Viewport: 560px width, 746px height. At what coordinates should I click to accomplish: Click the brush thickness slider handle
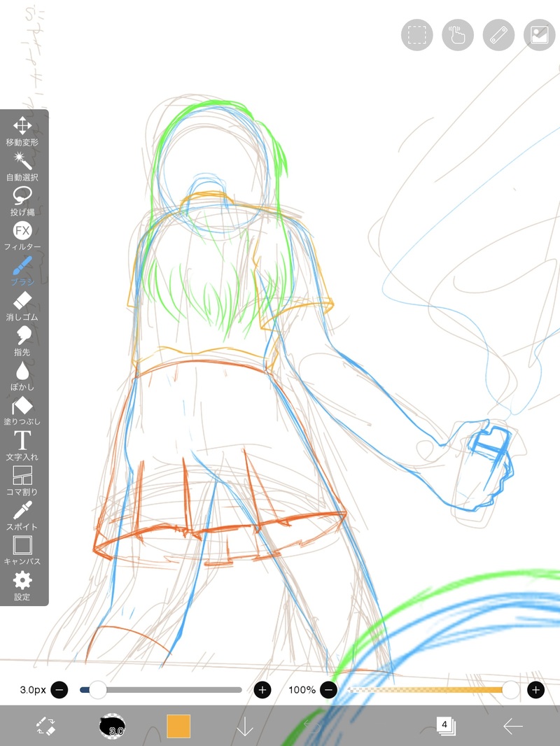click(98, 689)
